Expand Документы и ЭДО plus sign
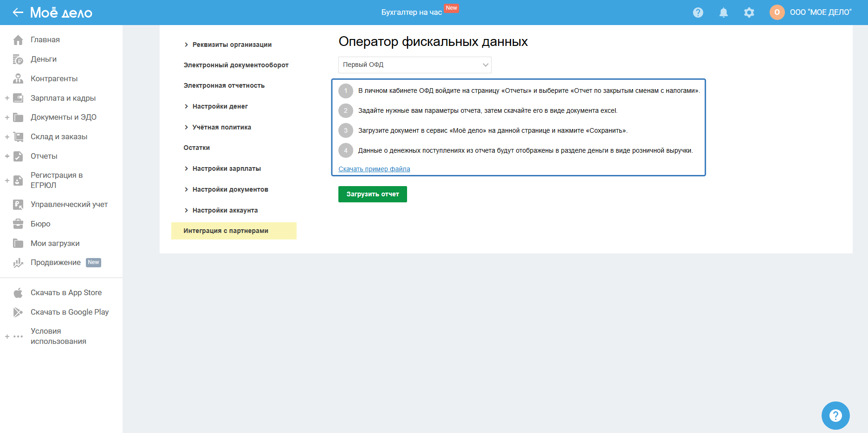The image size is (868, 433). tap(7, 117)
